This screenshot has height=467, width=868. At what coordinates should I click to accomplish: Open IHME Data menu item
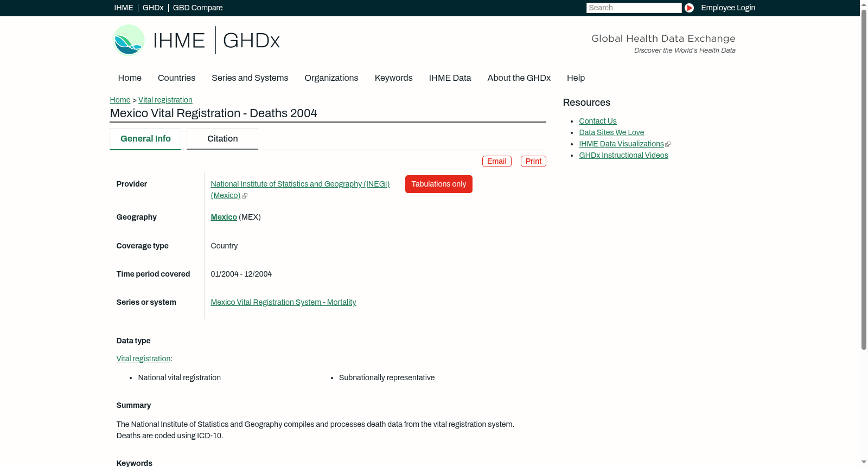450,78
